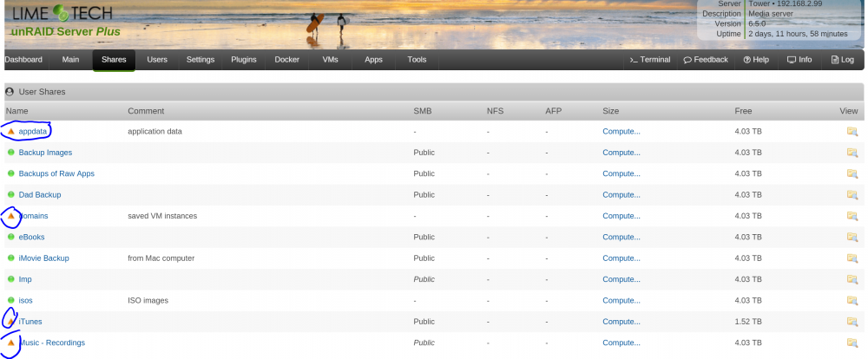Browse Backups of Raw Apps folder icon
This screenshot has height=359, width=868.
pyautogui.click(x=852, y=173)
